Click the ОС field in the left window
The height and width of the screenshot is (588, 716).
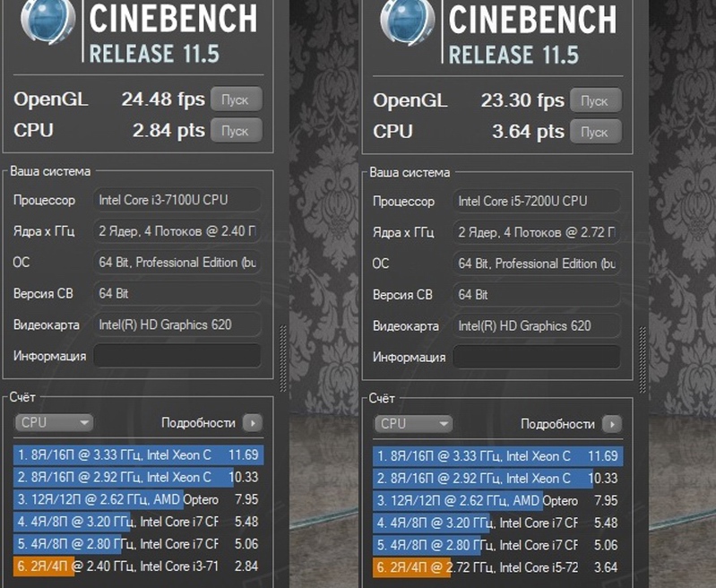[x=177, y=263]
